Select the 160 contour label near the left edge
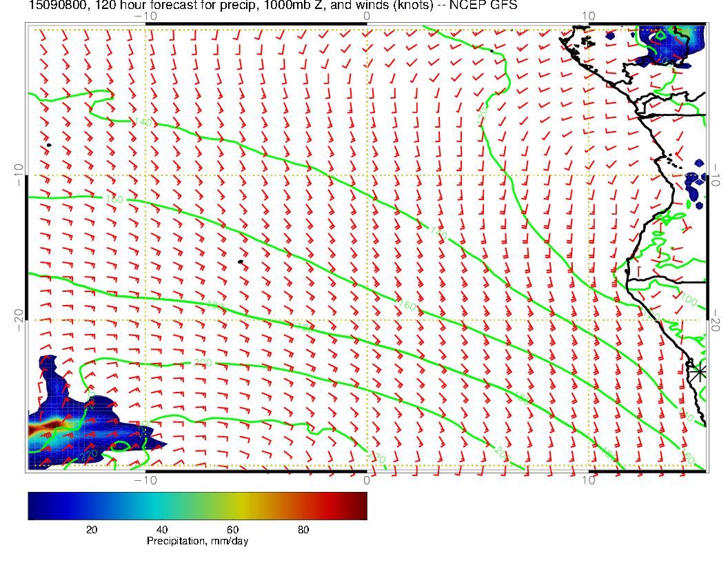This screenshot has height=563, width=728. coord(114,199)
